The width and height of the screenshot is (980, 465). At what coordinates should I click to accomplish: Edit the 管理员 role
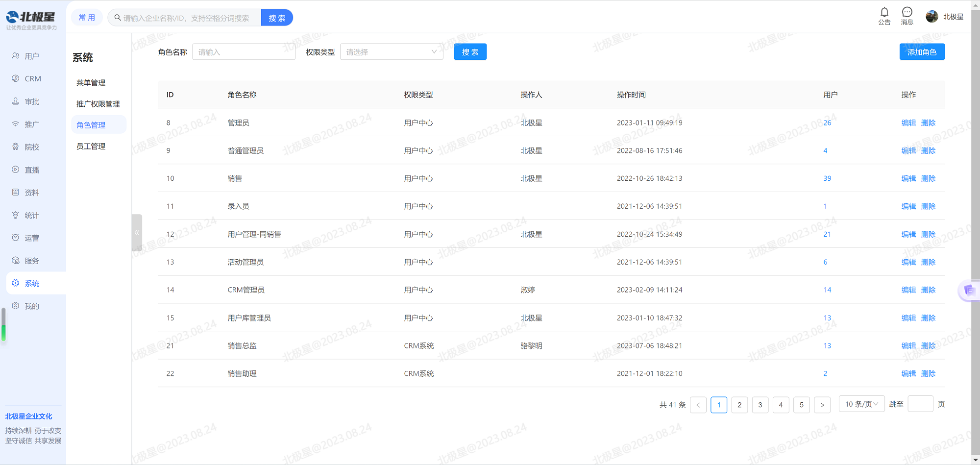908,122
